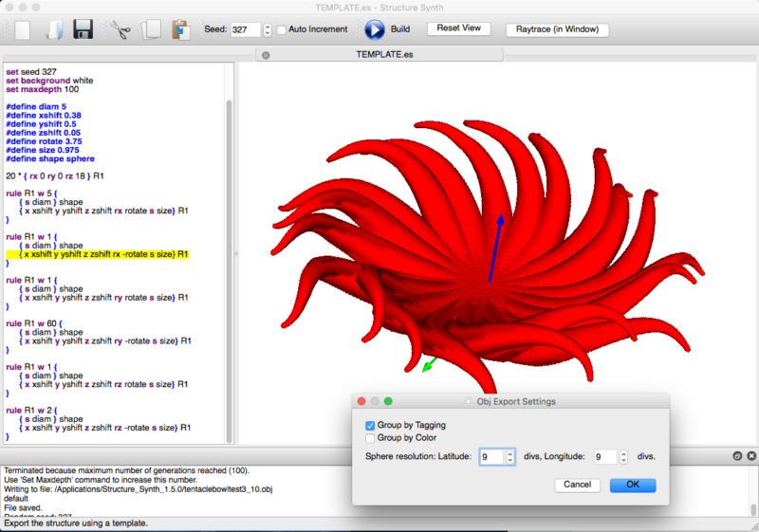
Task: Click the 'Writing to file' log line
Action: tap(138, 489)
